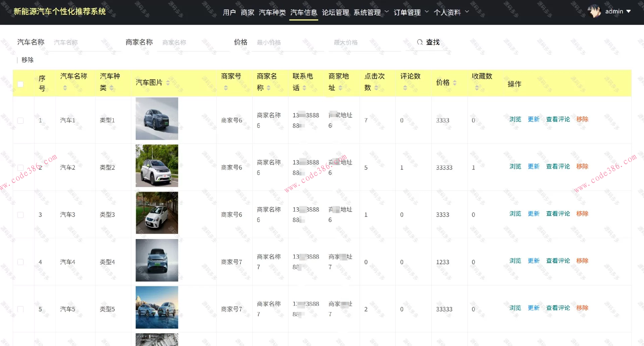Sort by 点击次数 column arrows
The width and height of the screenshot is (644, 346).
[376, 88]
